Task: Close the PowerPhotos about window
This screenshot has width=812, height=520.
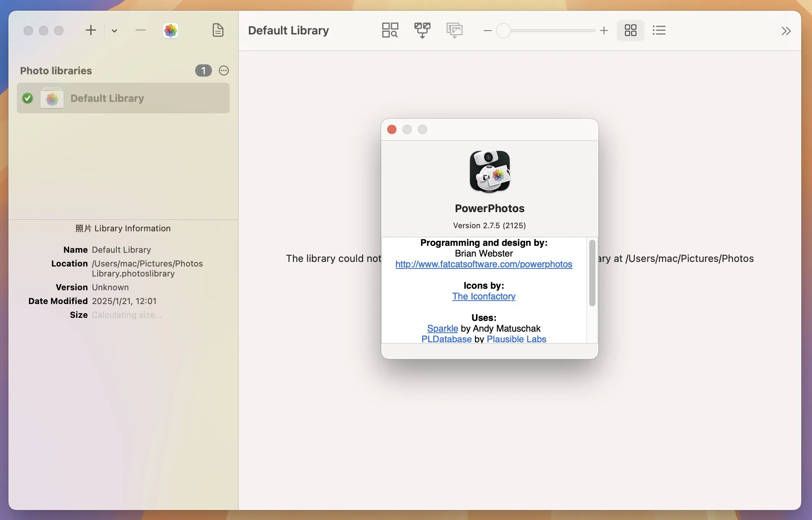Action: click(391, 129)
